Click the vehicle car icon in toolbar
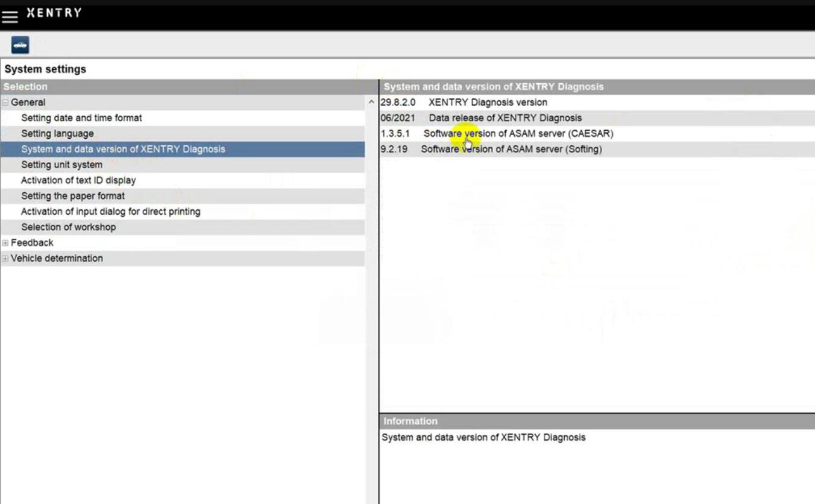Viewport: 815px width, 504px height. pos(20,45)
